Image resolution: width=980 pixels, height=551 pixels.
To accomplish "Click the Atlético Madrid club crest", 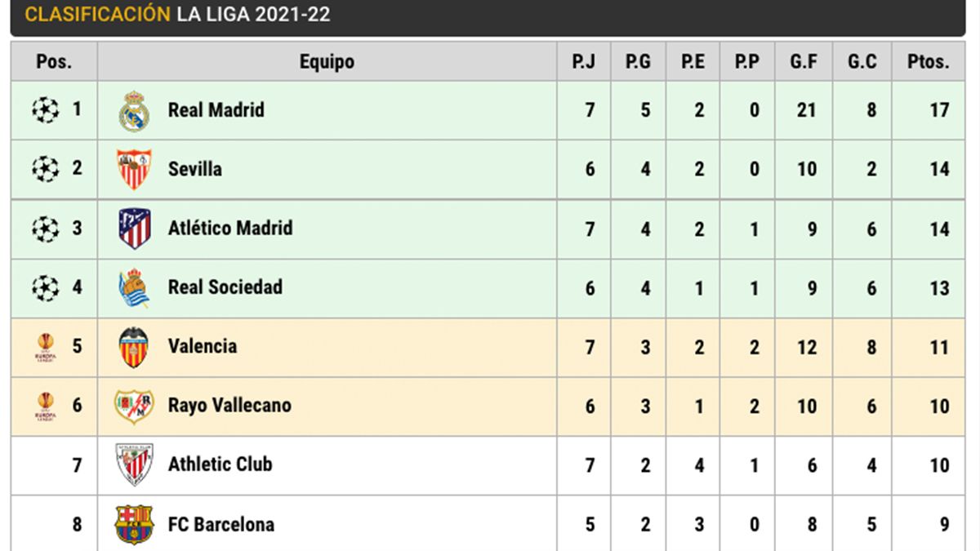I will [134, 229].
